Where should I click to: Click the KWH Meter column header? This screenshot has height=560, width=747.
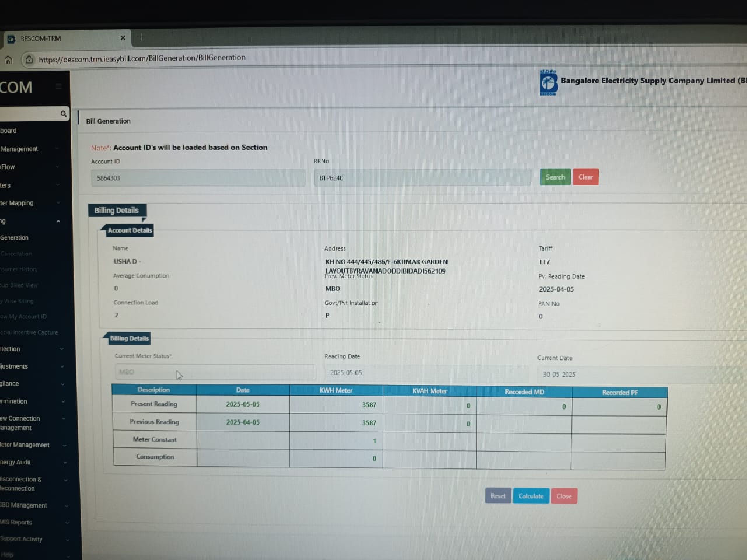pos(336,390)
